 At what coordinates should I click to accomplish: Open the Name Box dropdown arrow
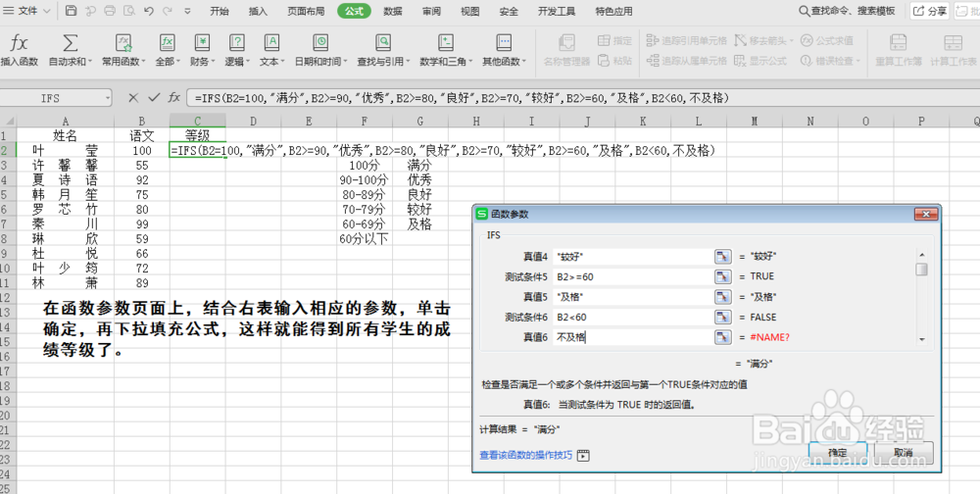click(x=108, y=98)
